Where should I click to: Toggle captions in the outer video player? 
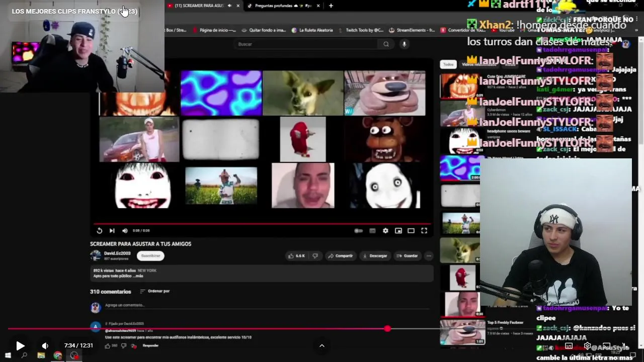click(569, 346)
